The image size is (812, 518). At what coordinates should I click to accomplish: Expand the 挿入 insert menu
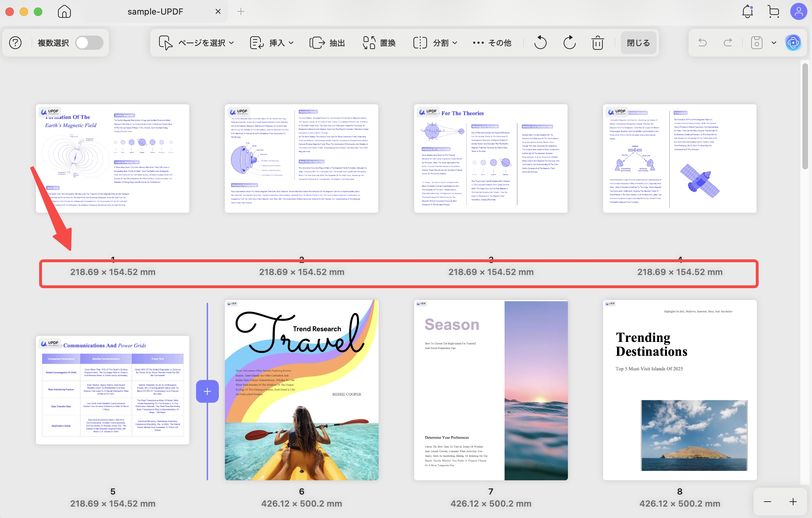point(272,43)
